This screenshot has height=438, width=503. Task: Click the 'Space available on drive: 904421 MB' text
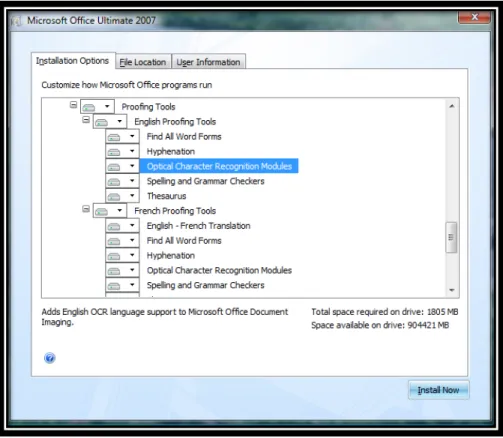pyautogui.click(x=380, y=325)
